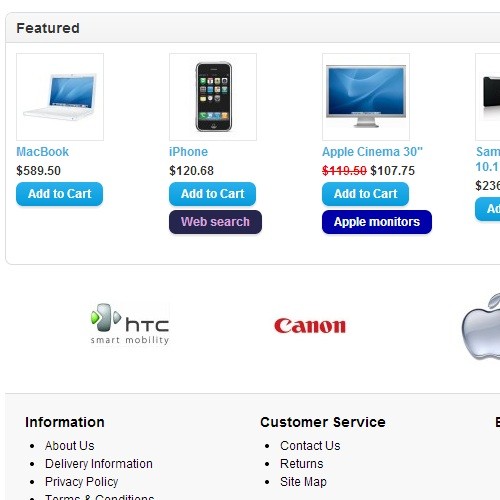
Task: Open the iPhone product title link
Action: point(189,152)
